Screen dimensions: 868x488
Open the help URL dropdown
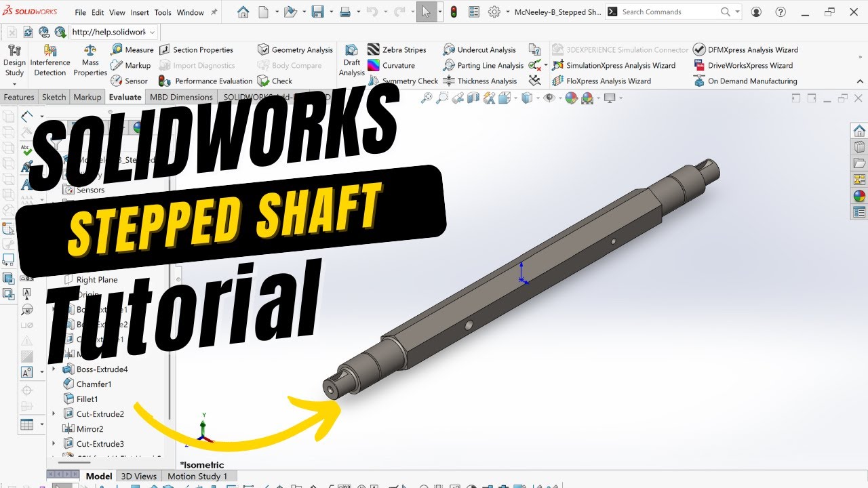tap(152, 32)
